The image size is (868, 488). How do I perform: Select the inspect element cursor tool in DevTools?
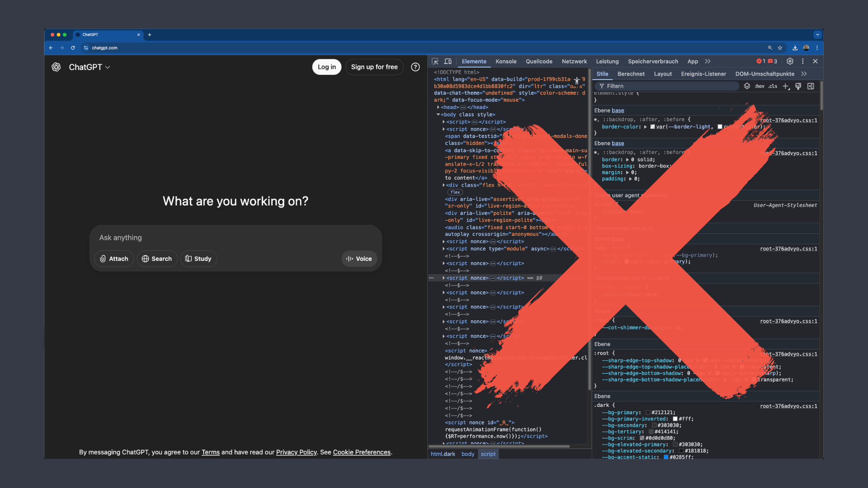click(435, 61)
